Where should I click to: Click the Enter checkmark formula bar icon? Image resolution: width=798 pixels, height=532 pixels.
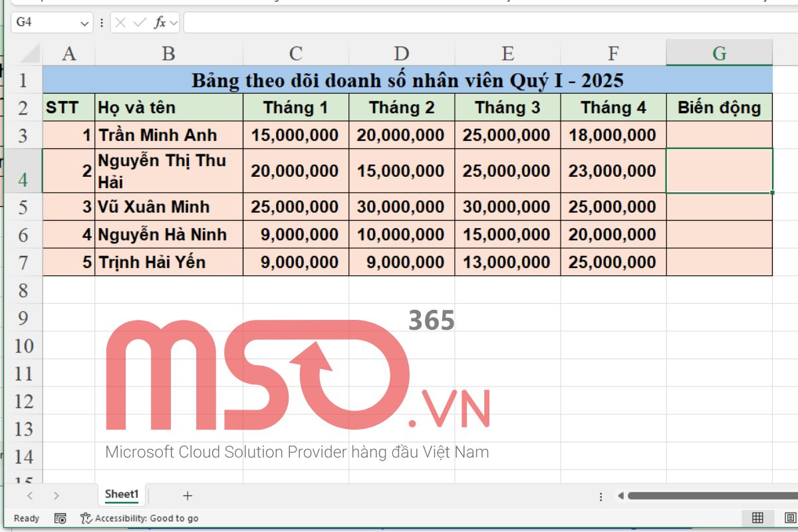pyautogui.click(x=140, y=23)
